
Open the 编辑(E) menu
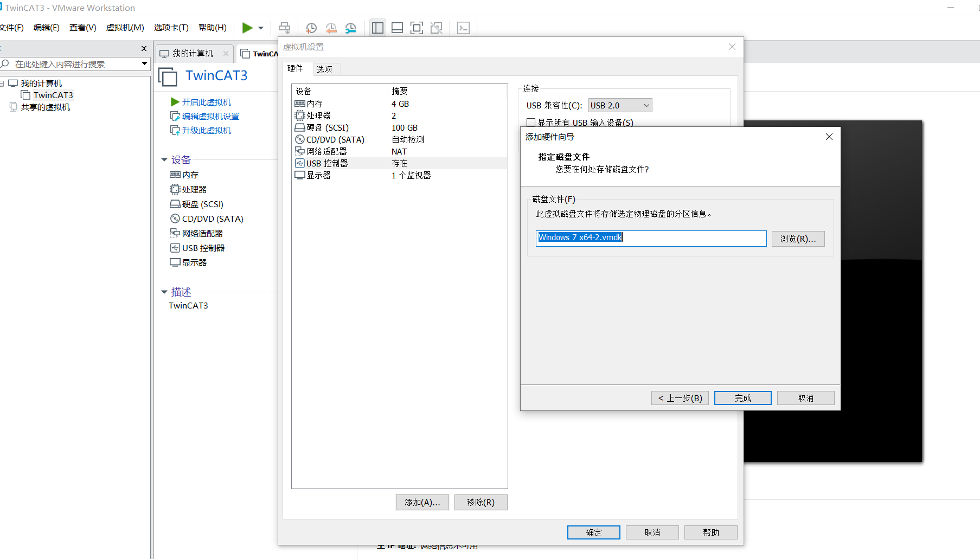(x=47, y=28)
